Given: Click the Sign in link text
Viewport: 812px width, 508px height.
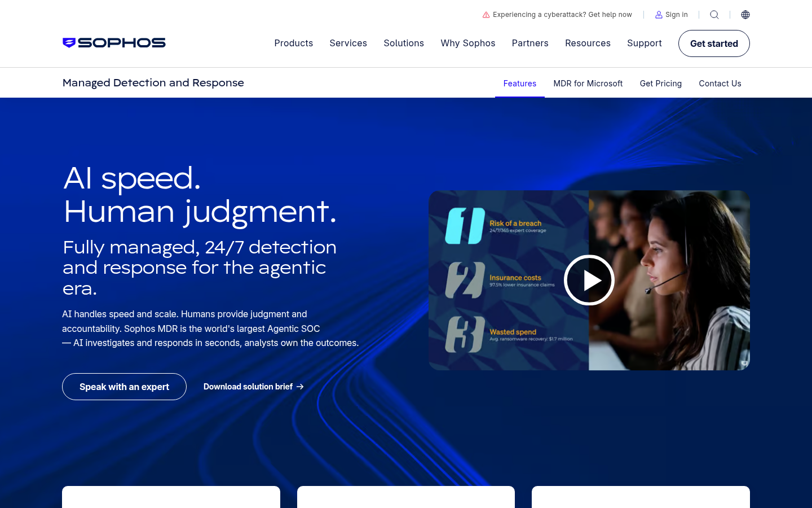Looking at the screenshot, I should click(x=677, y=15).
